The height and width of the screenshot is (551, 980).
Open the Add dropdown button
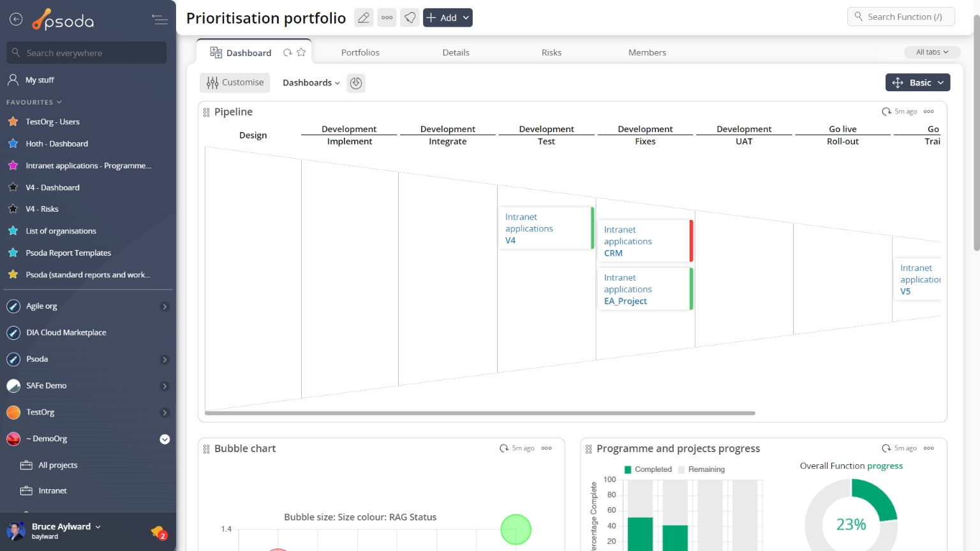tap(448, 18)
